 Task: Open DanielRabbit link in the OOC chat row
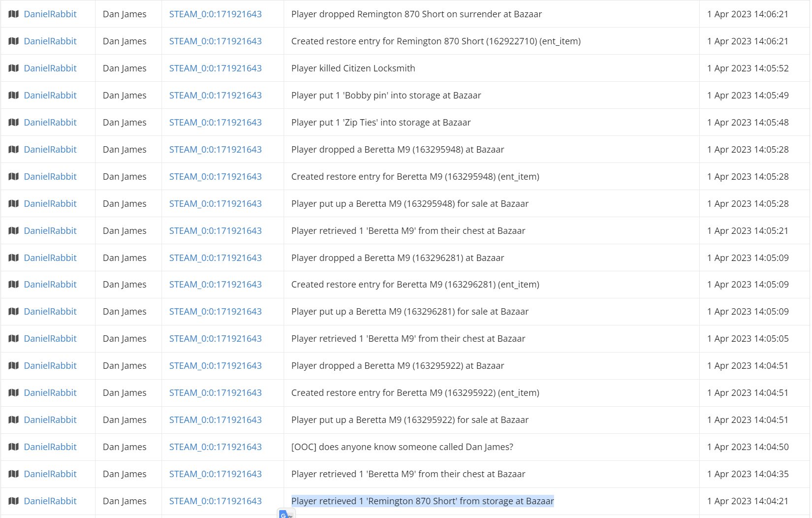point(50,447)
